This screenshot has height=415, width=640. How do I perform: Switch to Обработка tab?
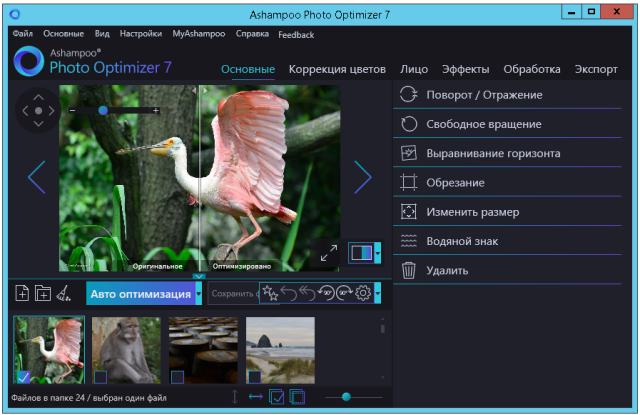(532, 69)
